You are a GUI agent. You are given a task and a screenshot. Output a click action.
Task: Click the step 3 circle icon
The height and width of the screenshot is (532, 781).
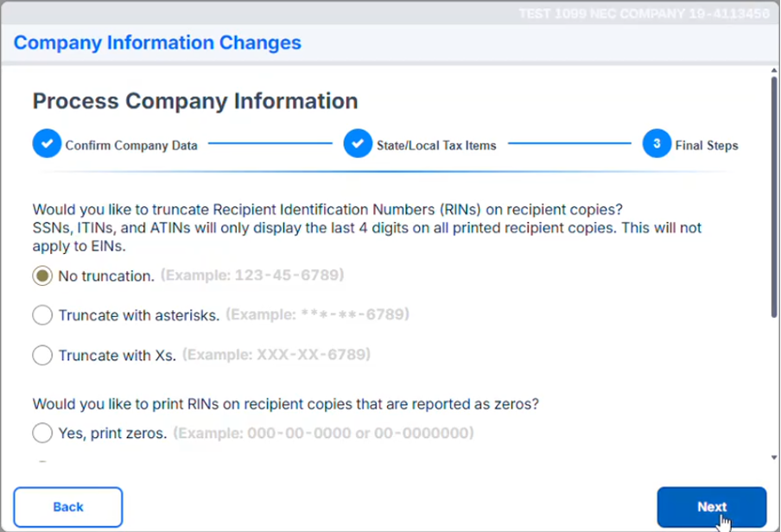tap(657, 144)
